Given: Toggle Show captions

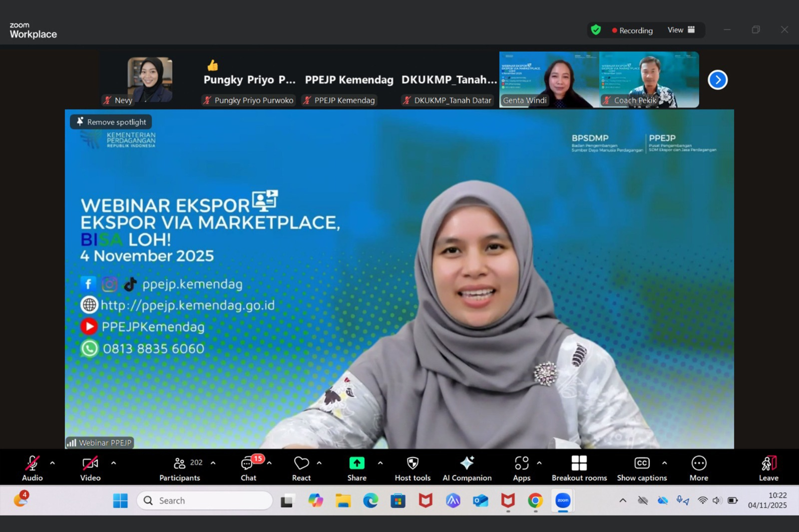Looking at the screenshot, I should (642, 468).
